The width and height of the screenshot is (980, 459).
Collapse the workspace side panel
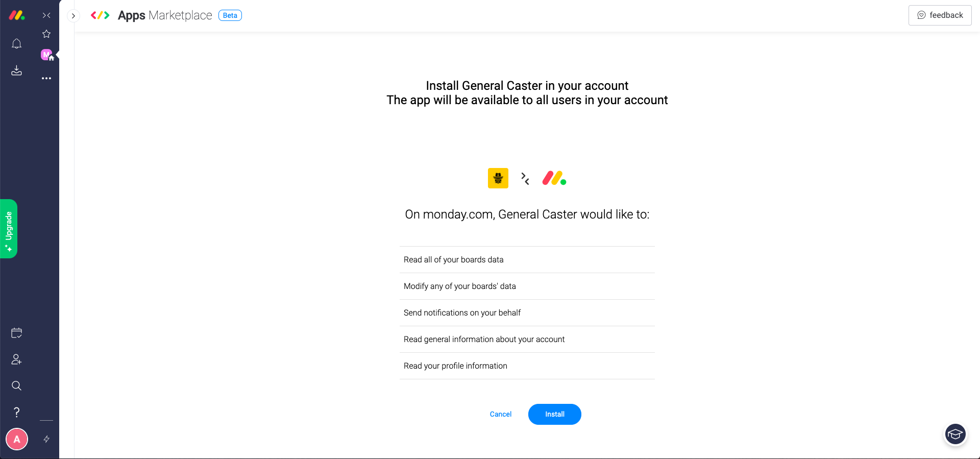click(x=46, y=15)
